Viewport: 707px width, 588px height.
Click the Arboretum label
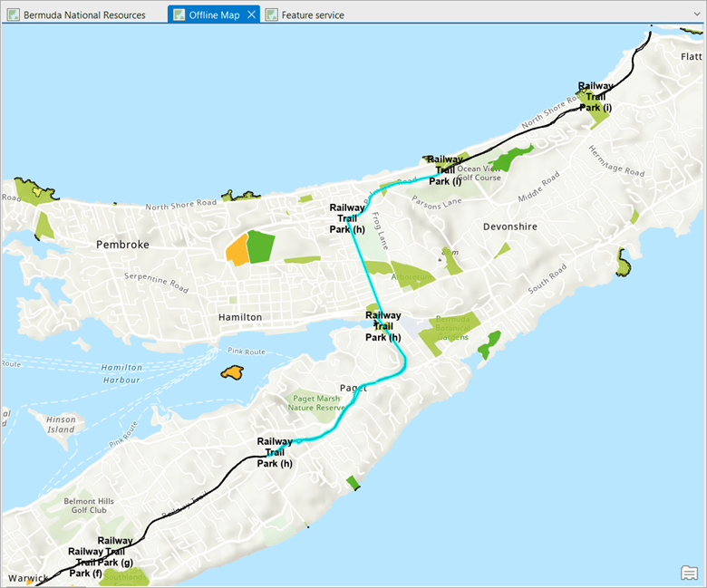point(411,276)
